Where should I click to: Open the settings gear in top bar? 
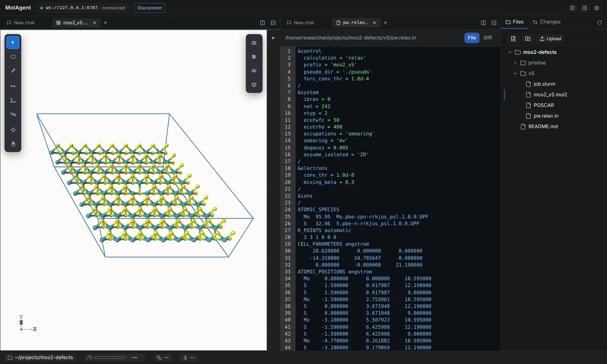[597, 8]
